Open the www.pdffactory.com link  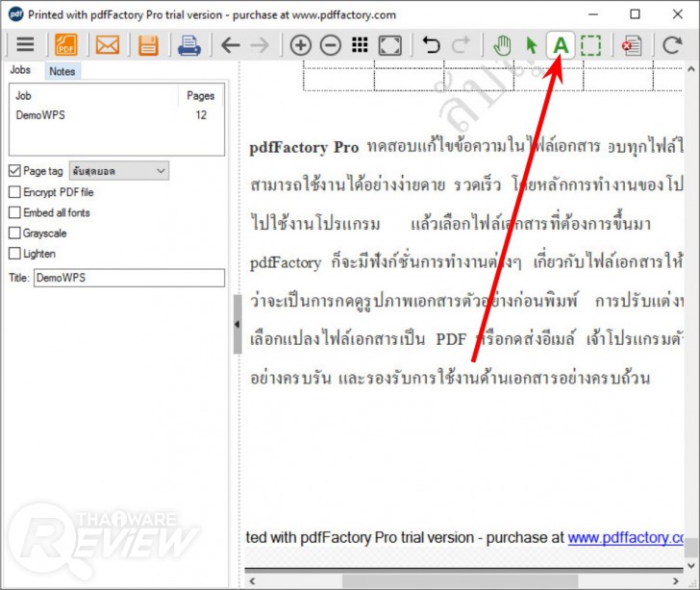tap(625, 538)
